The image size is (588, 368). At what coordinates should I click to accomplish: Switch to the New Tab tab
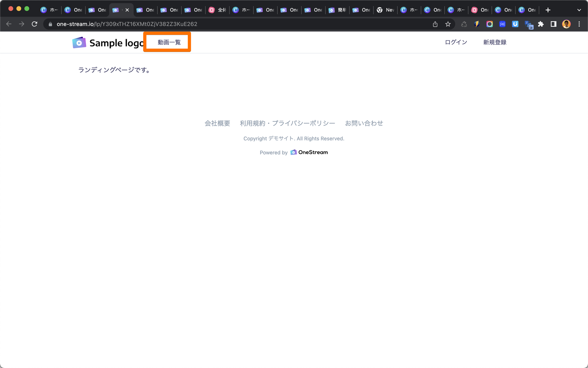coord(385,10)
